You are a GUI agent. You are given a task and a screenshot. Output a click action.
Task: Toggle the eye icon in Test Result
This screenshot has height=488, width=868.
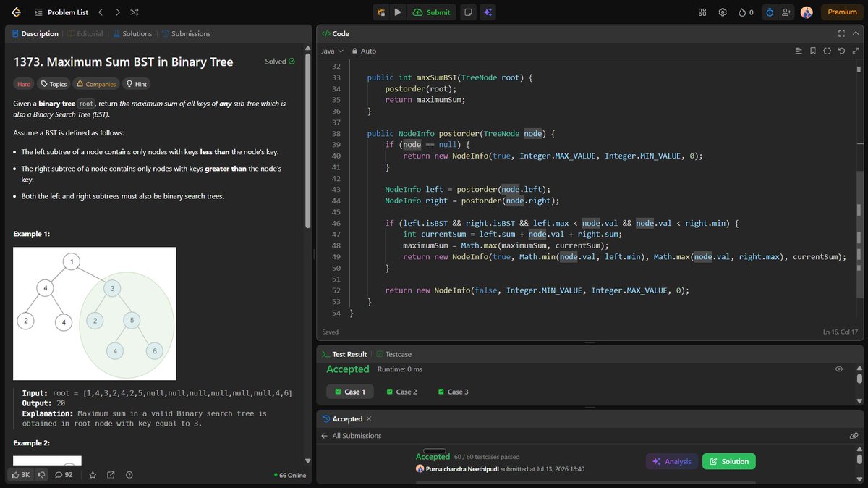(839, 369)
